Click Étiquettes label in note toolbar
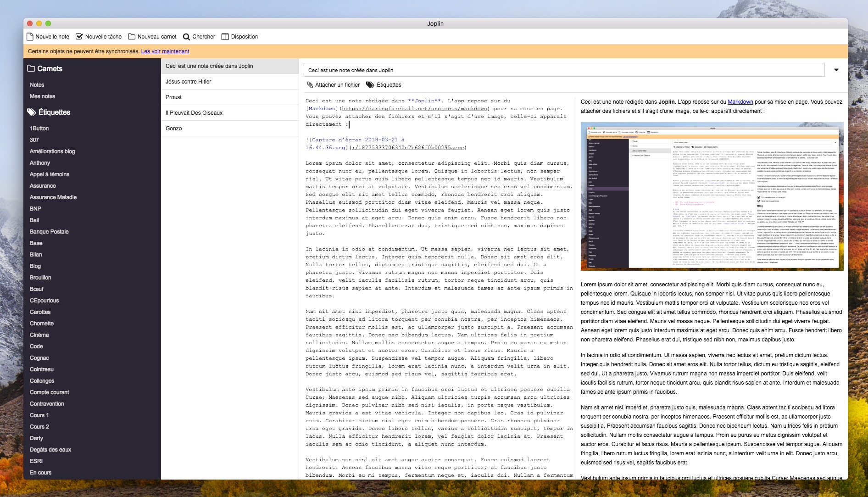The height and width of the screenshot is (497, 868). point(389,85)
